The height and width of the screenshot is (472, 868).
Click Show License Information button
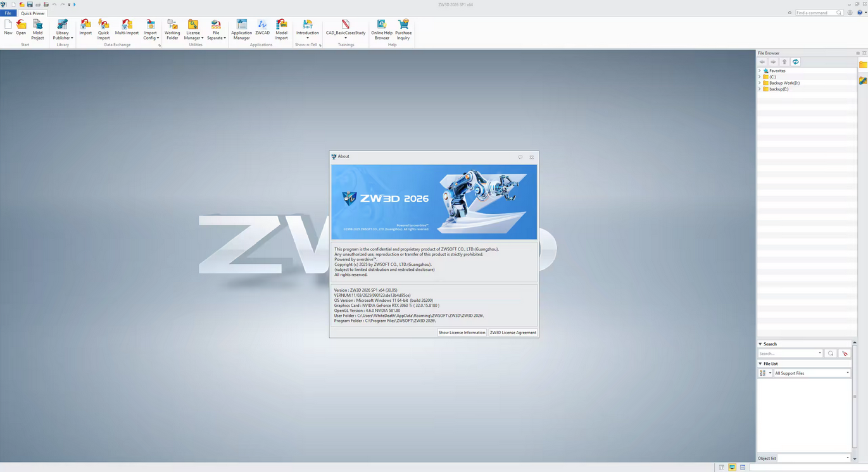462,333
